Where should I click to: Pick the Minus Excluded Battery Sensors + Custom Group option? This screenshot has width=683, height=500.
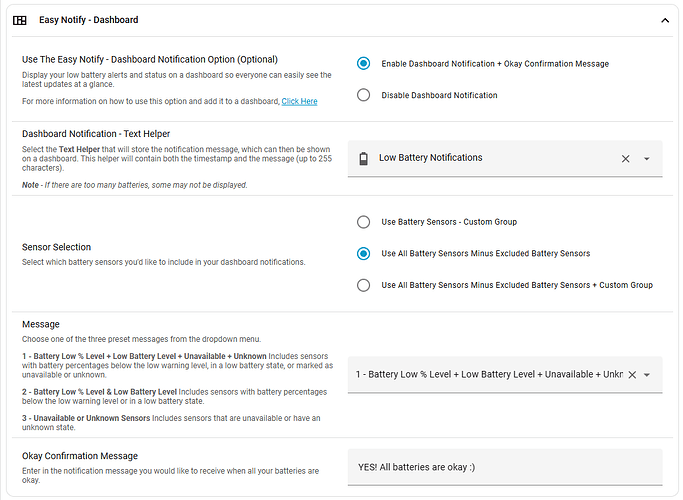click(x=364, y=285)
